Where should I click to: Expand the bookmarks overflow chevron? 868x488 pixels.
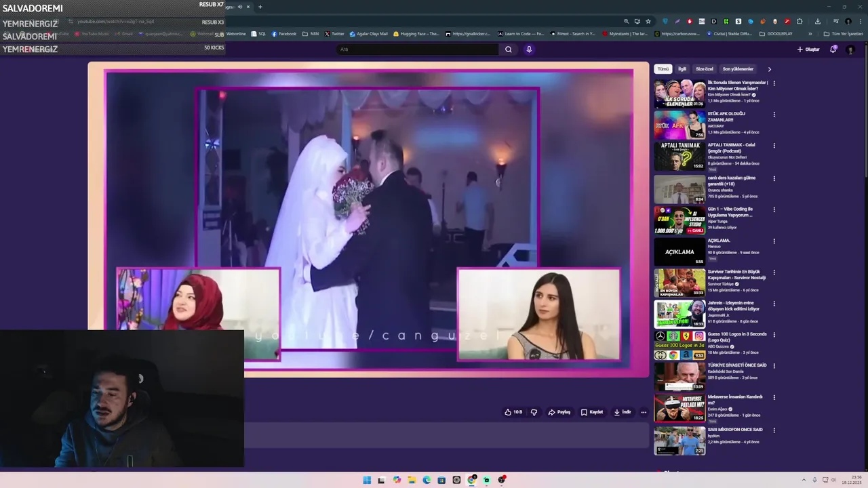(x=810, y=34)
